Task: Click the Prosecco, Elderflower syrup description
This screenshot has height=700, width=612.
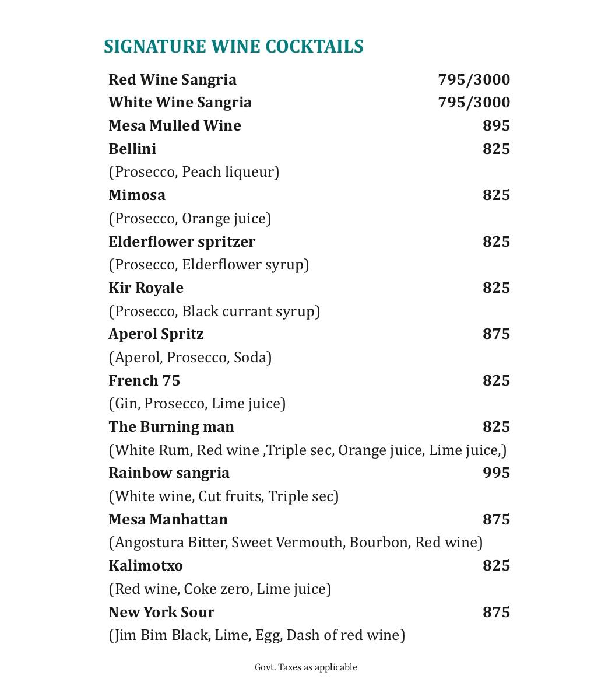Action: (x=209, y=265)
